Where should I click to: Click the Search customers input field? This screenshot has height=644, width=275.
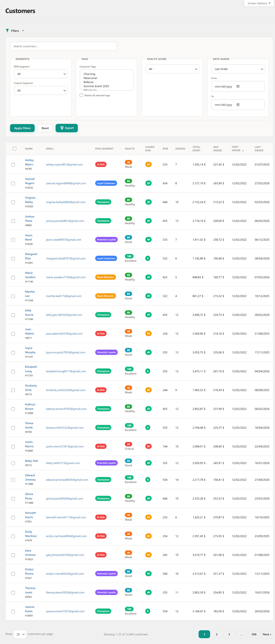(x=63, y=46)
